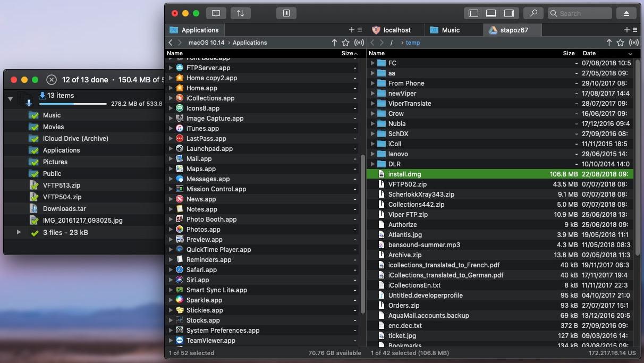
Task: Select the Photos.app icon
Action: tap(180, 230)
